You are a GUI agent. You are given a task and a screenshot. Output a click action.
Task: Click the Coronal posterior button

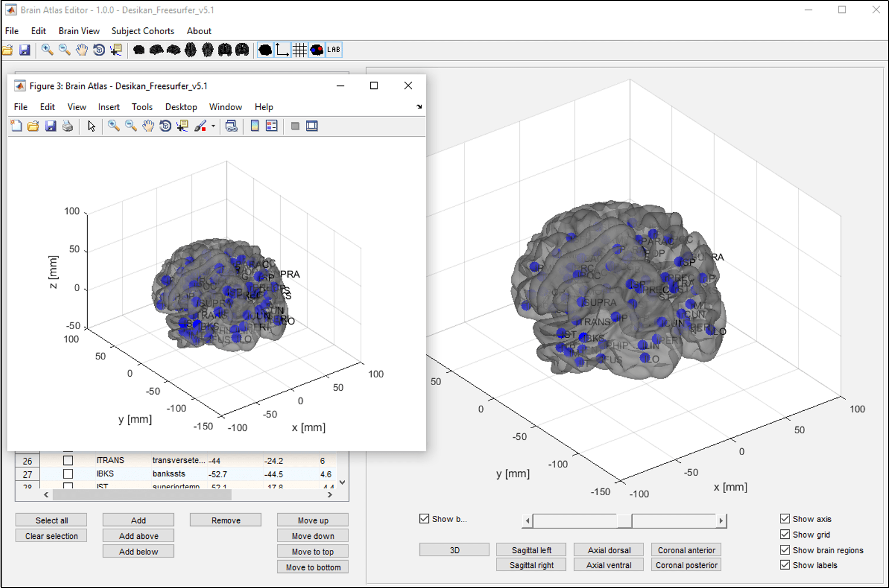point(687,565)
